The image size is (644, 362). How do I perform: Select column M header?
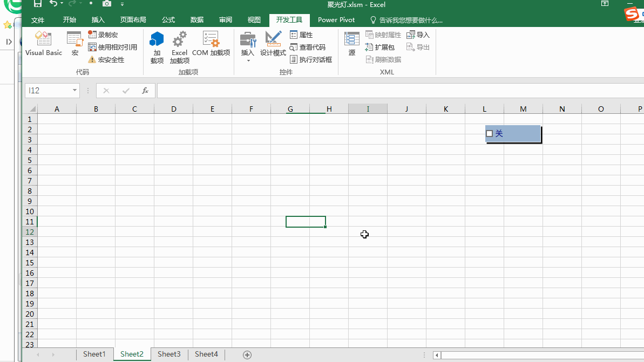pyautogui.click(x=523, y=109)
